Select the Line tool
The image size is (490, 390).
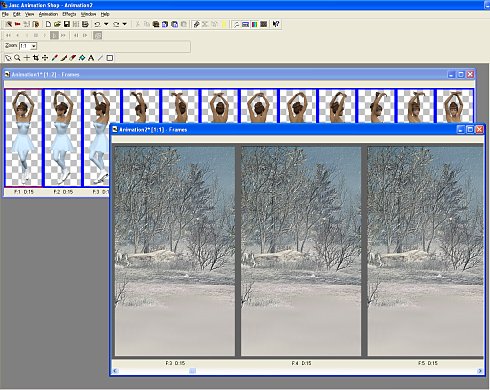(x=100, y=58)
